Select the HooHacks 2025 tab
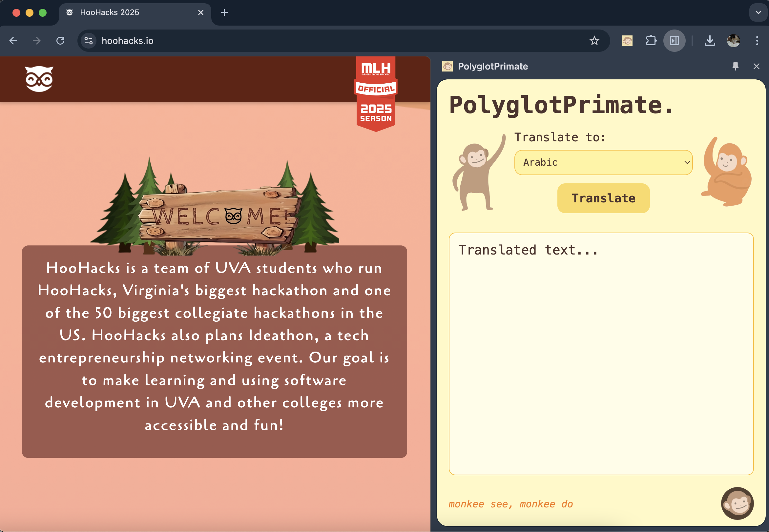Screen dimensions: 769x532 click(133, 13)
